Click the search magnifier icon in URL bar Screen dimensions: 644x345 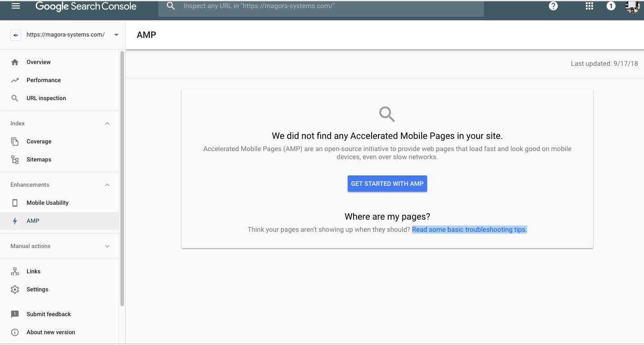click(x=171, y=6)
